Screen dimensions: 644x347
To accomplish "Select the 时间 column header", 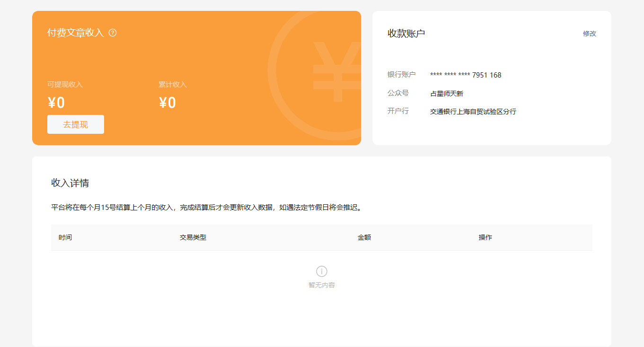I will pos(65,237).
